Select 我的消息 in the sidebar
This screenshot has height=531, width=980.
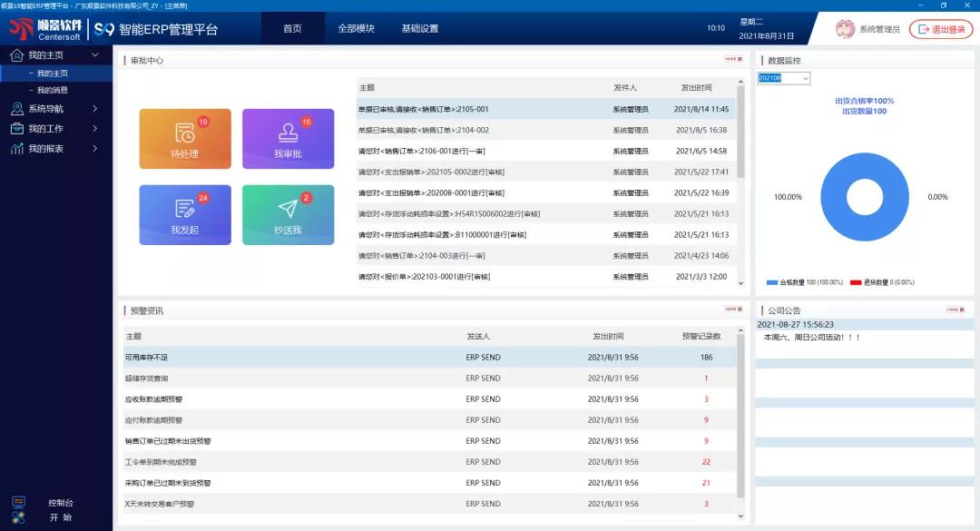click(53, 90)
